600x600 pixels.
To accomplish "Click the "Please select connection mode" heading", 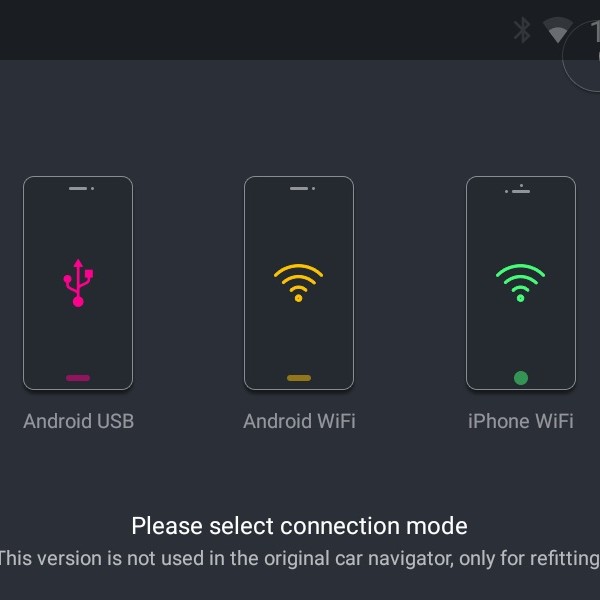I will click(x=299, y=525).
